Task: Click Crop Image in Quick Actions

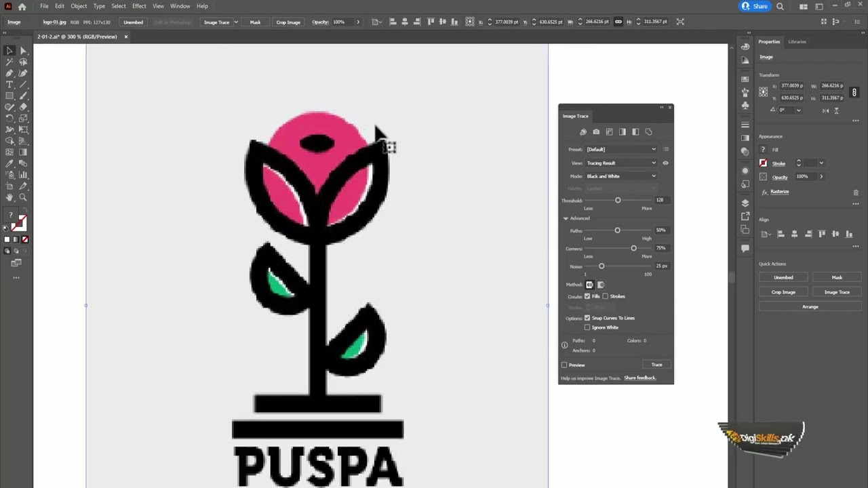Action: 783,292
